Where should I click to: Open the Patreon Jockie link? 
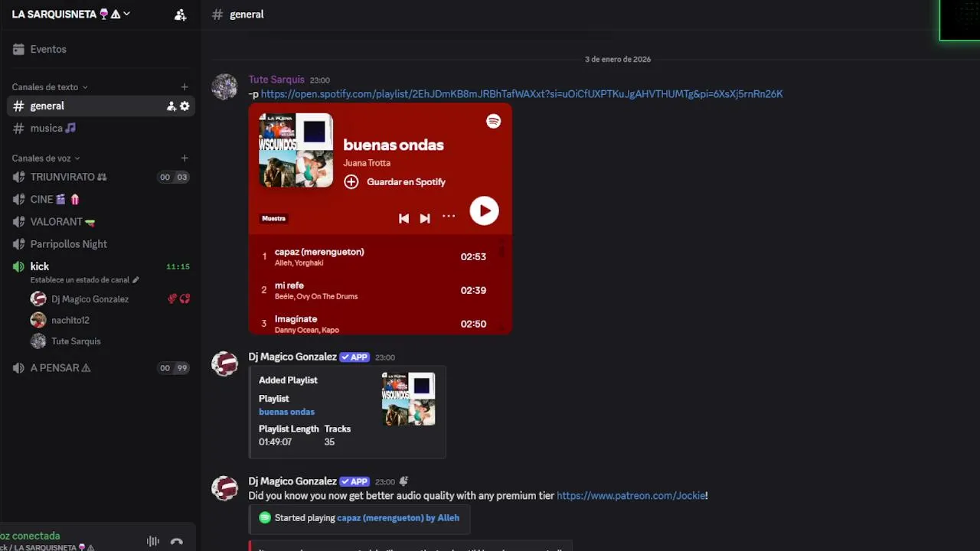point(631,496)
